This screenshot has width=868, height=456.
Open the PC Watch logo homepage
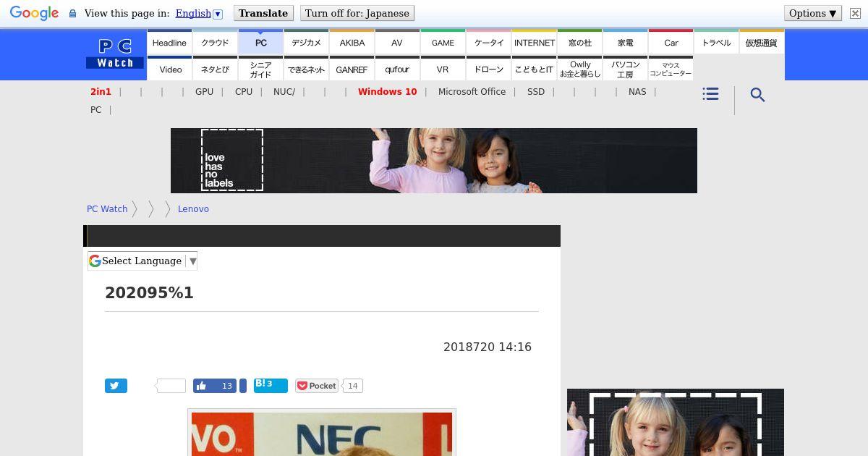[115, 54]
